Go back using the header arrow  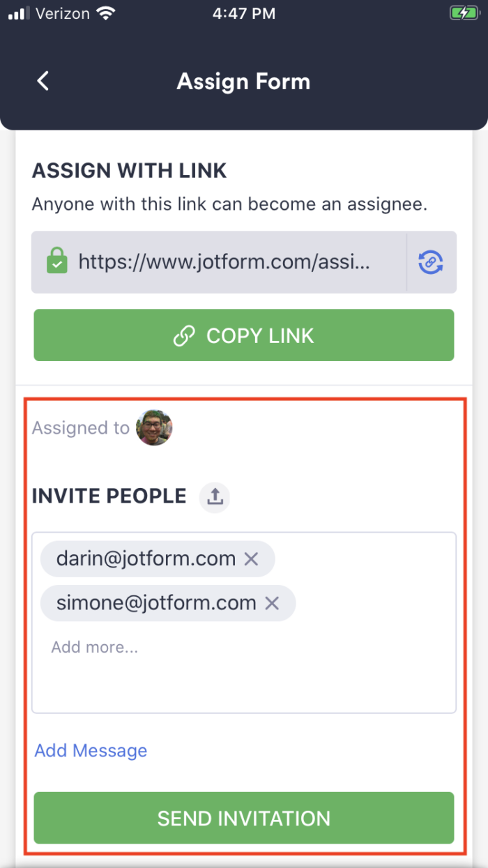point(43,81)
